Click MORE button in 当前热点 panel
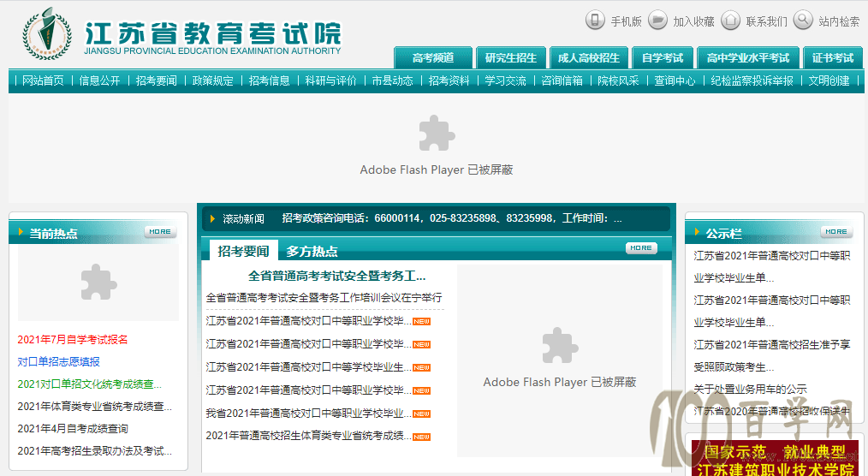Viewport: 868px width, 476px height. point(160,232)
